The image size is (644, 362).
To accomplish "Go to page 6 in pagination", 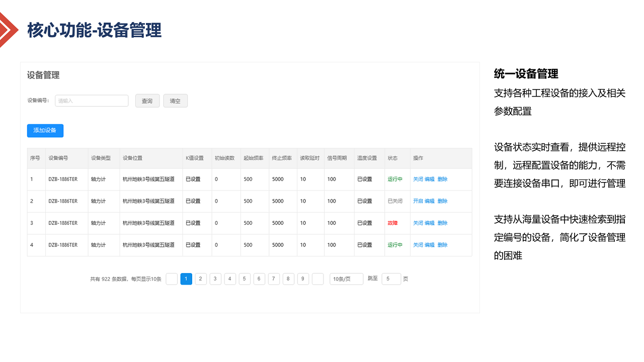I will point(259,279).
